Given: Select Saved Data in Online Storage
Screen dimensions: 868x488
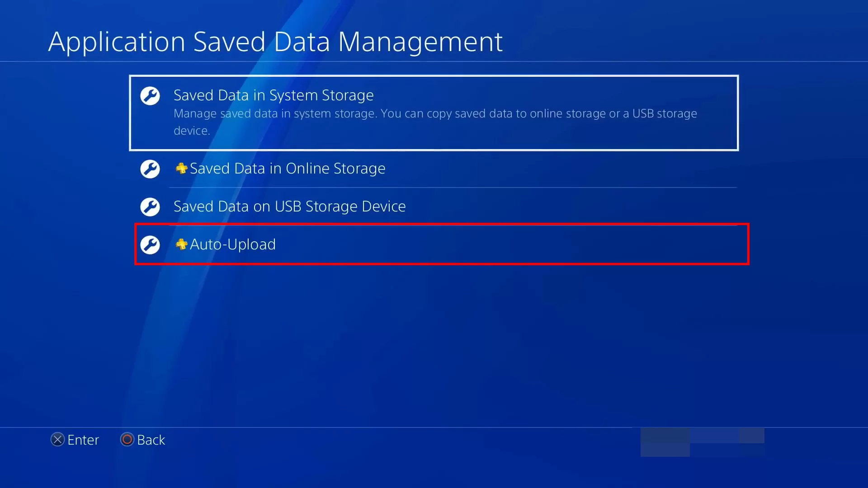Looking at the screenshot, I should [x=288, y=169].
